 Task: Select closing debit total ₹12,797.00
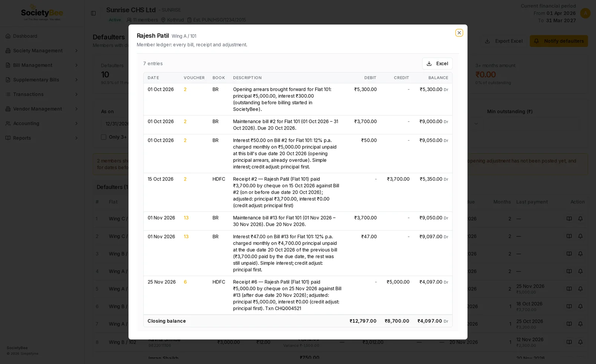click(x=363, y=321)
